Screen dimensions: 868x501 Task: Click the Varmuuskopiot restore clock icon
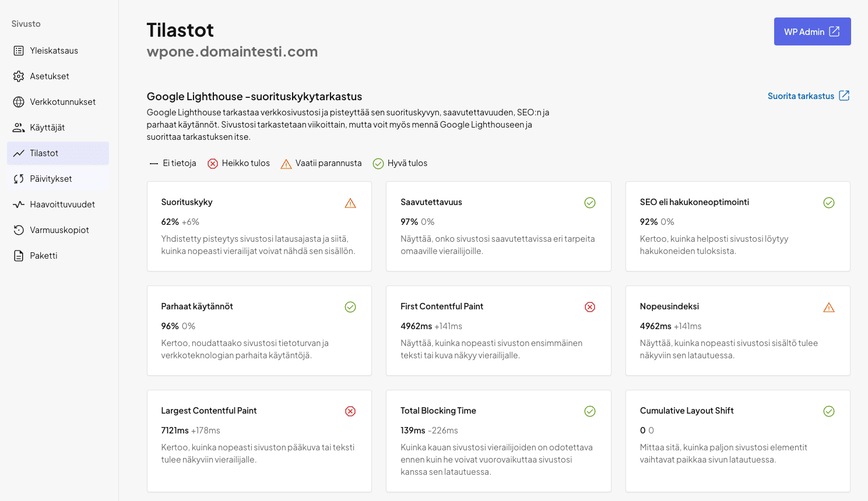[19, 230]
